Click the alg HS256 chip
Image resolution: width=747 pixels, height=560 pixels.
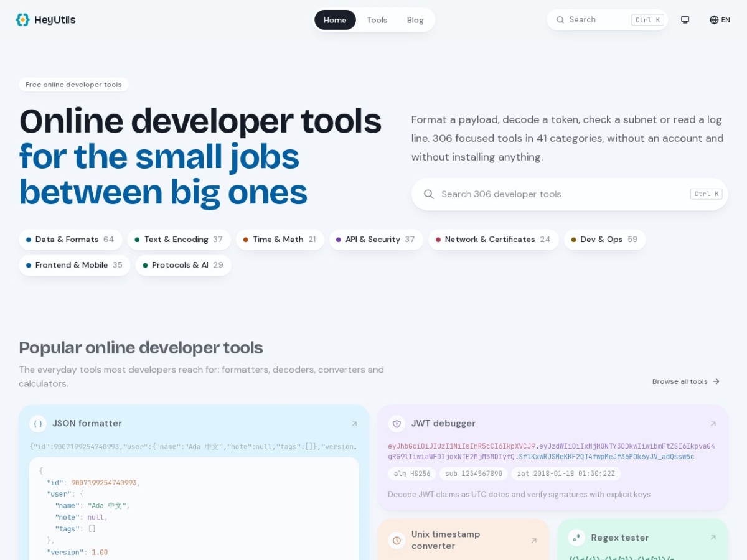[x=411, y=474]
